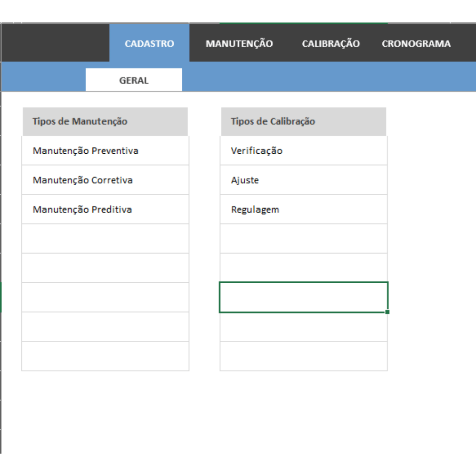This screenshot has height=476, width=476.
Task: Open the CRONOGRAMA tab
Action: 416,44
